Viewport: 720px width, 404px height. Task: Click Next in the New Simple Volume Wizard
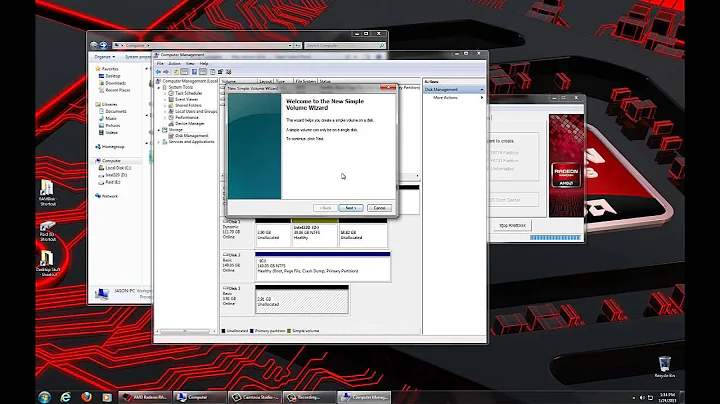(351, 208)
